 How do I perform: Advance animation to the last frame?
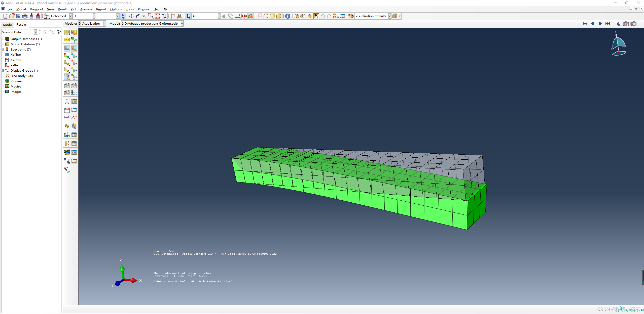[x=608, y=24]
